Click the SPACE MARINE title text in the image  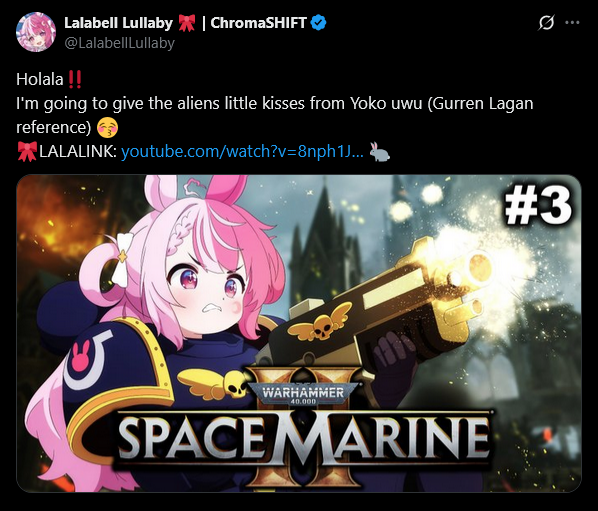(x=304, y=437)
